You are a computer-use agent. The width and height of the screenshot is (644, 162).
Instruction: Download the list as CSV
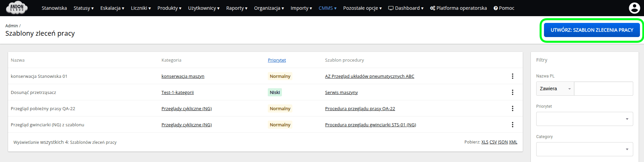click(493, 142)
